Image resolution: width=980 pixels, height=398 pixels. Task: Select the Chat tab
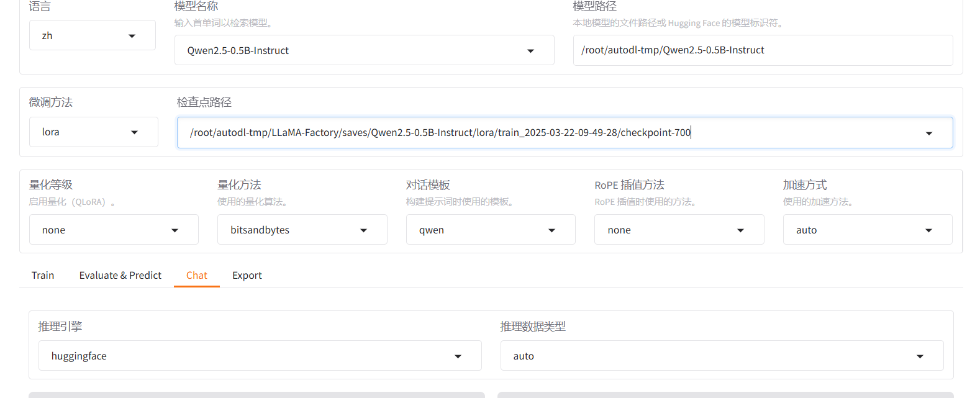pyautogui.click(x=196, y=275)
